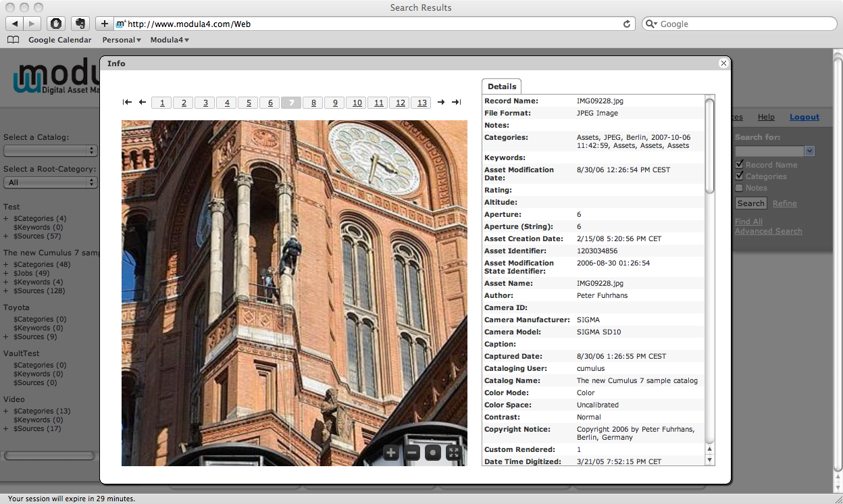Open the Select a Catalog dropdown
Image resolution: width=843 pixels, height=504 pixels.
pyautogui.click(x=51, y=151)
